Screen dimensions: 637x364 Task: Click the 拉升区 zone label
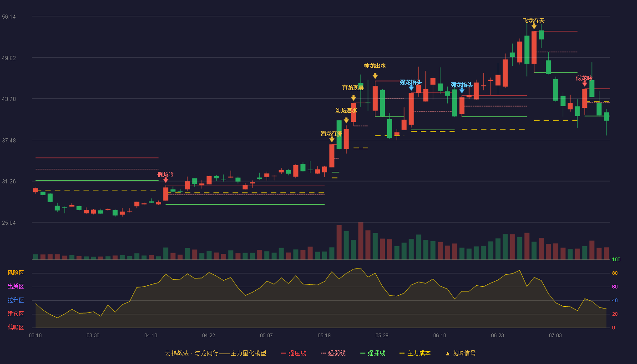click(16, 300)
